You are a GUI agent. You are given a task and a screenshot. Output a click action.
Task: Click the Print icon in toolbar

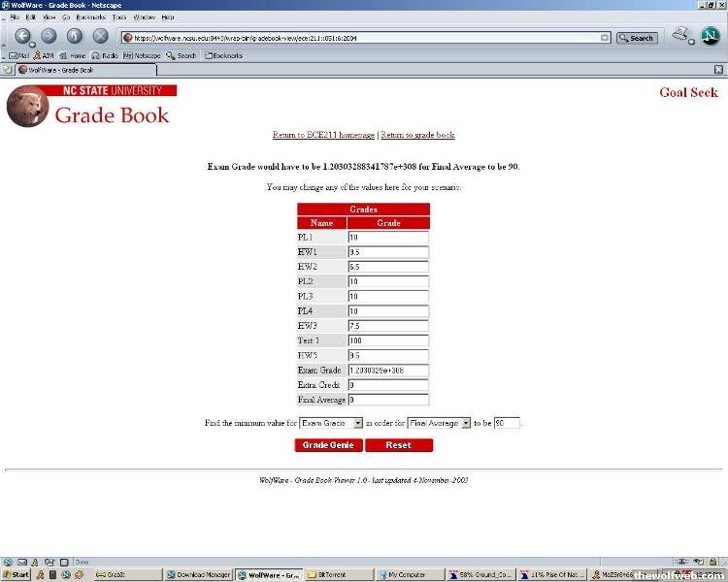(680, 35)
